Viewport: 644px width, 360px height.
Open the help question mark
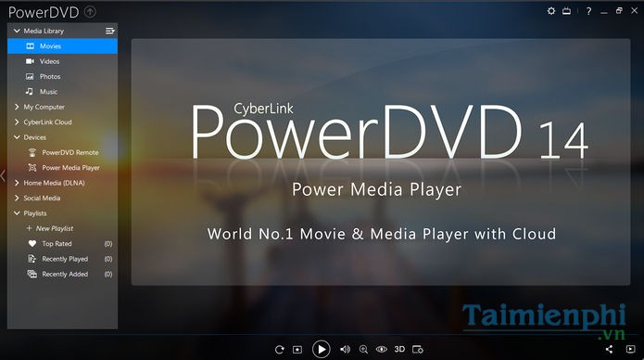click(x=589, y=11)
